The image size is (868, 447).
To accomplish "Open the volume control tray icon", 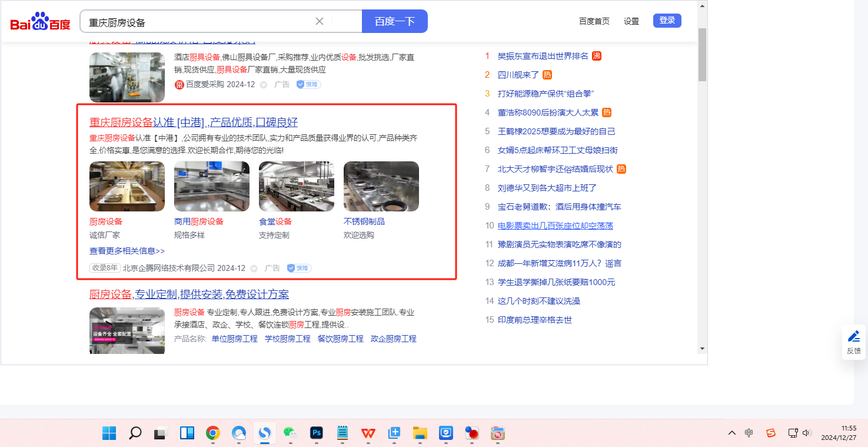I will tap(807, 433).
